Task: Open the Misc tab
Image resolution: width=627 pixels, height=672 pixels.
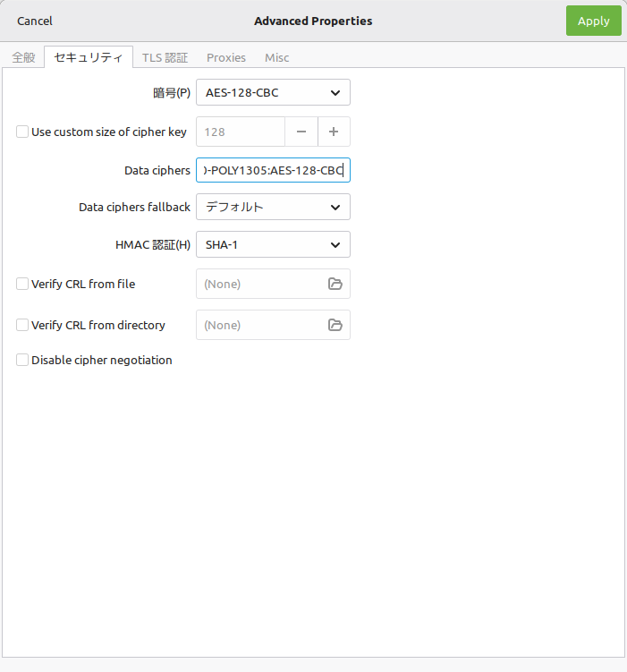Action: click(x=276, y=57)
